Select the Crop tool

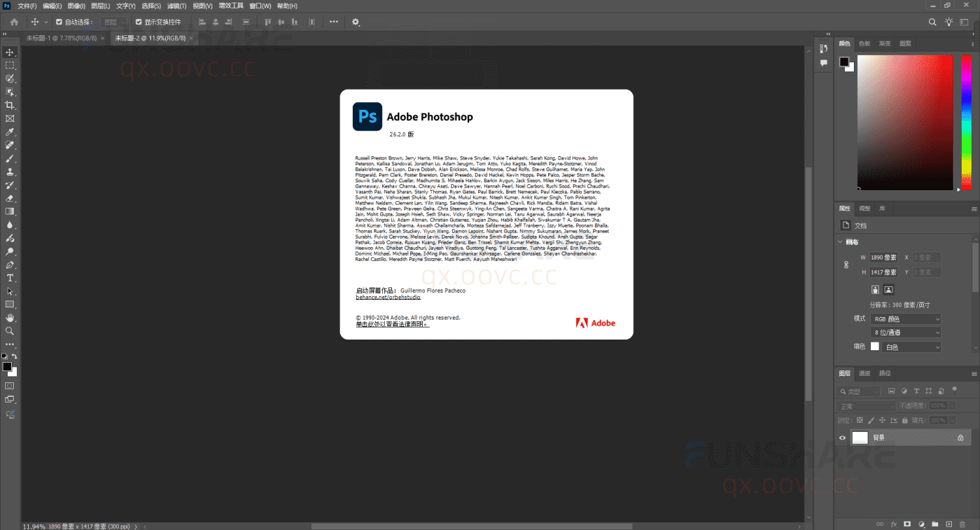[x=10, y=105]
